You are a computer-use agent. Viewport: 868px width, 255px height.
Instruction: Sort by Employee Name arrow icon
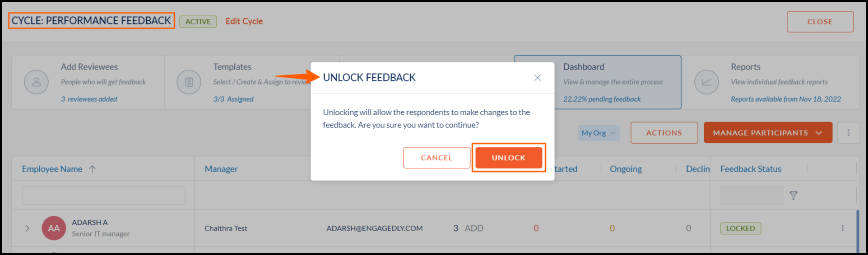pyautogui.click(x=92, y=169)
